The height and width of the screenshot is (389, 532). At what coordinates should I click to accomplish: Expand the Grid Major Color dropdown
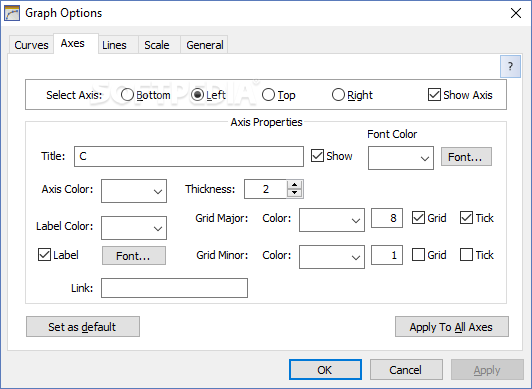click(332, 220)
